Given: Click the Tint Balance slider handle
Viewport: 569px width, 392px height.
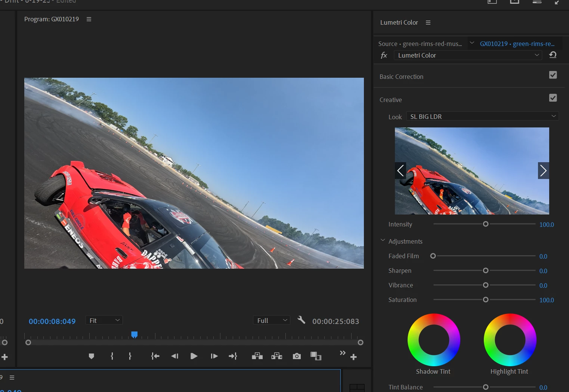Looking at the screenshot, I should coord(486,387).
